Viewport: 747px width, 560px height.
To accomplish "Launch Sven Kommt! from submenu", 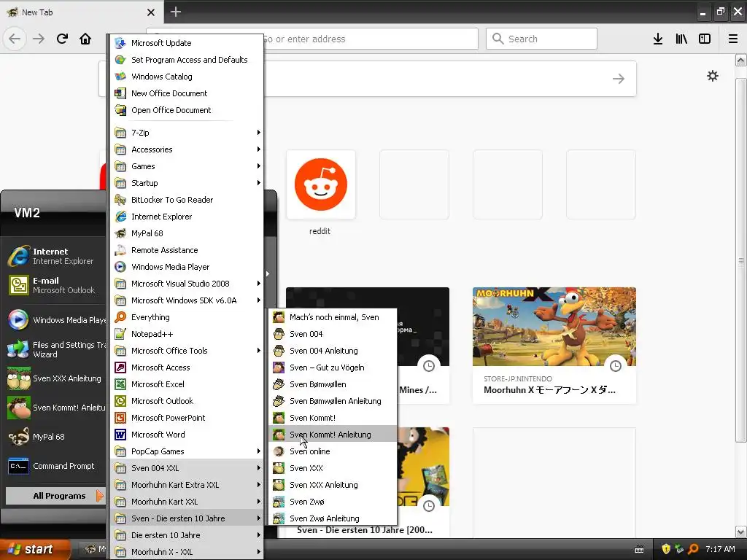I will (x=333, y=418).
